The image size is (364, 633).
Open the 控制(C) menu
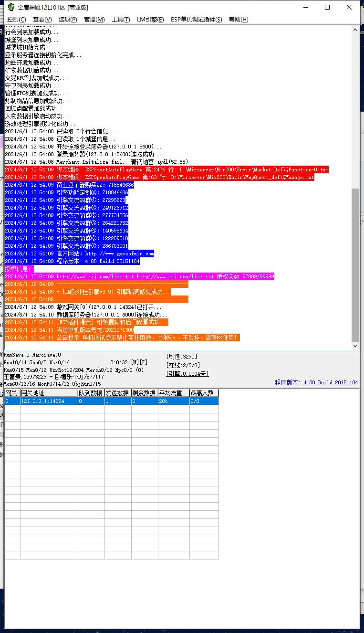[16, 20]
